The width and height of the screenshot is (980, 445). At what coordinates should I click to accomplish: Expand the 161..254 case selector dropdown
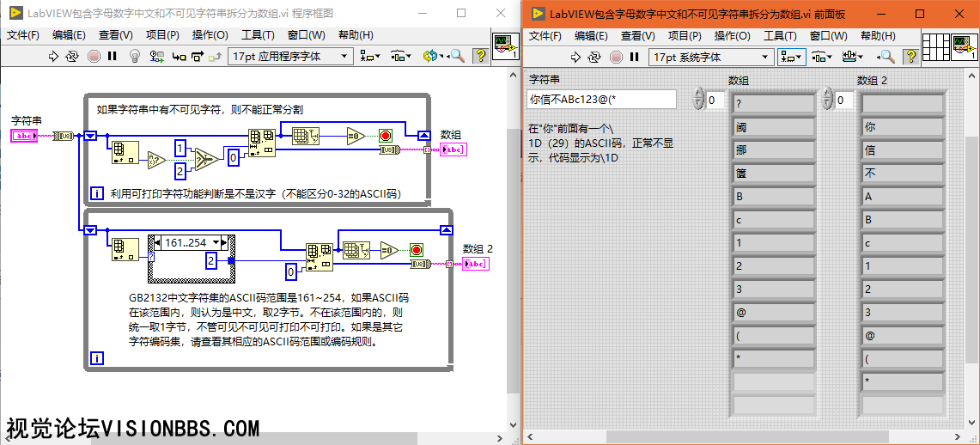228,242
